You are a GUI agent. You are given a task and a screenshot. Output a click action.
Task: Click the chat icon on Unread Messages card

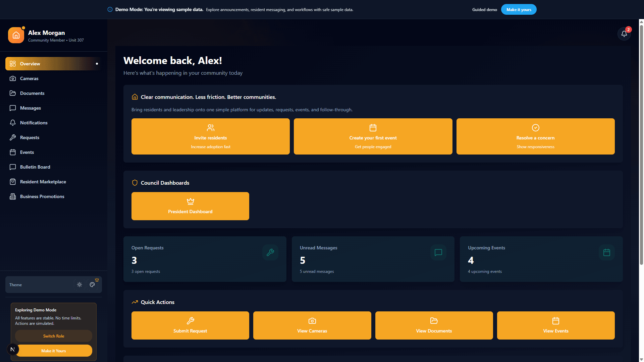pos(438,252)
